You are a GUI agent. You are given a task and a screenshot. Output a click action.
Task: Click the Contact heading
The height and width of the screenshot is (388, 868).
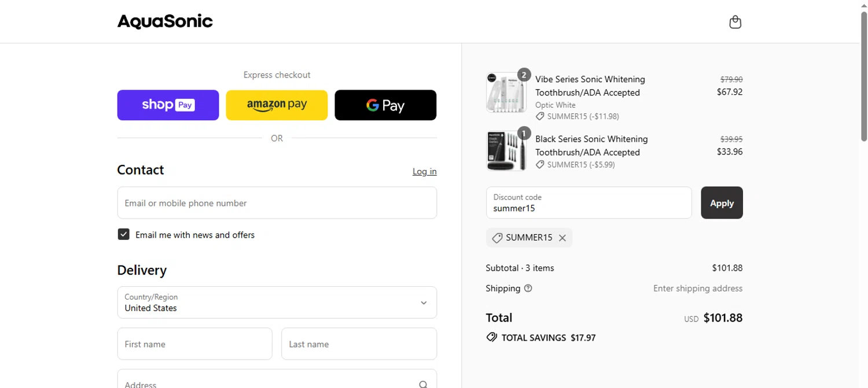(x=141, y=170)
